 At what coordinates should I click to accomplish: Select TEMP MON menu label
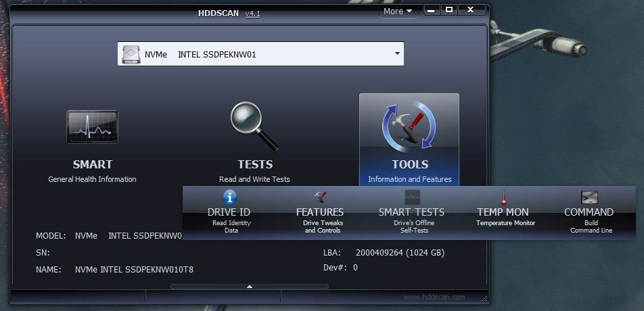(x=503, y=212)
